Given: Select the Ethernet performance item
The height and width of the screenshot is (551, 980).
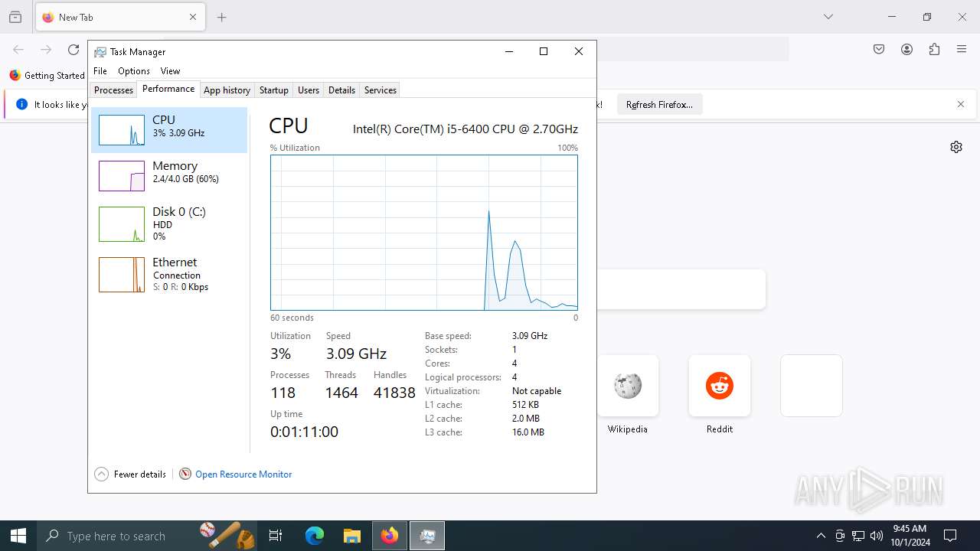Looking at the screenshot, I should (x=169, y=274).
